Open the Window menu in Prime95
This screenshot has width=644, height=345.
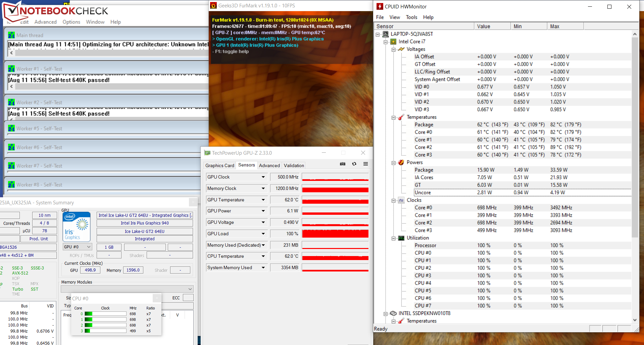click(95, 22)
